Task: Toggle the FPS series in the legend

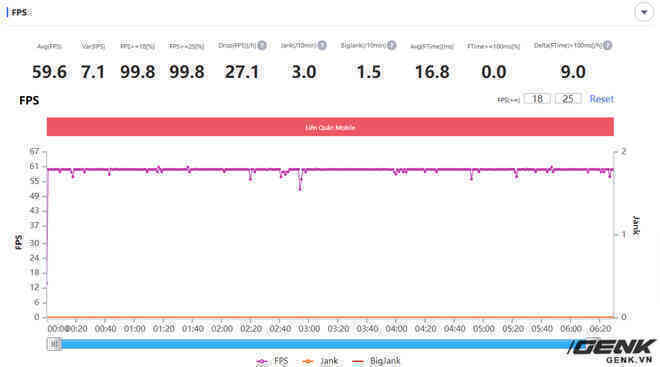Action: [272, 361]
